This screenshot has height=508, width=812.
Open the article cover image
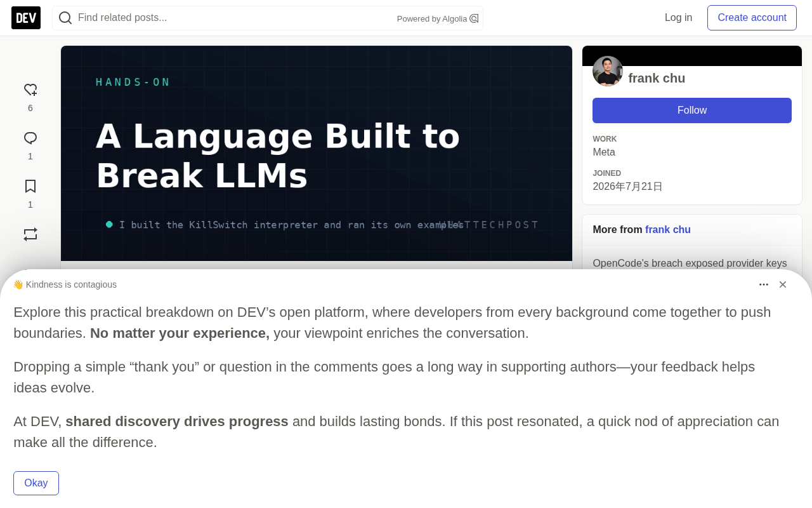317,153
